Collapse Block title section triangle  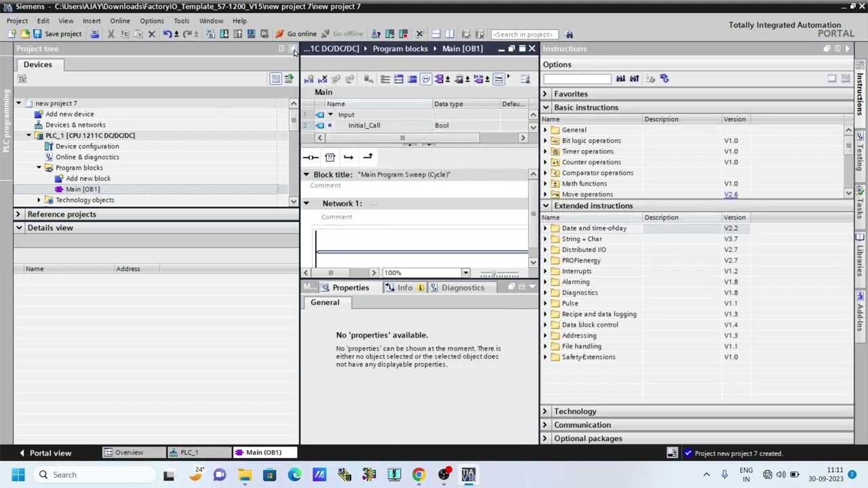click(x=306, y=175)
